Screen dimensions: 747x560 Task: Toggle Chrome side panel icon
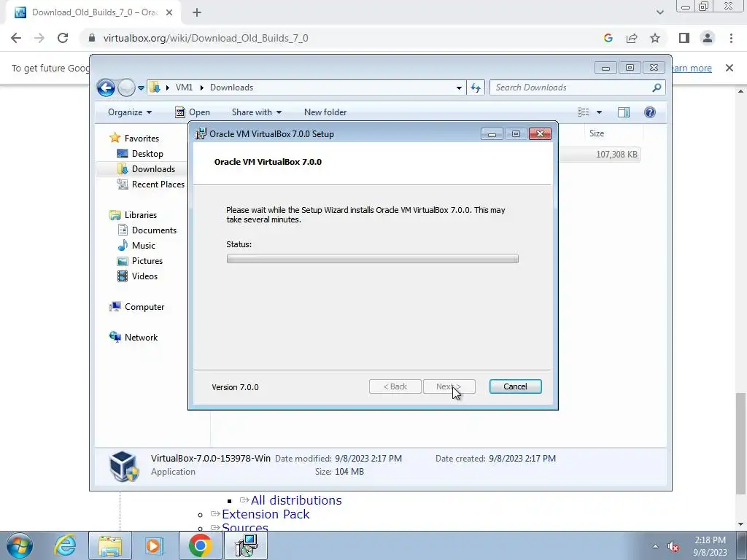(684, 38)
